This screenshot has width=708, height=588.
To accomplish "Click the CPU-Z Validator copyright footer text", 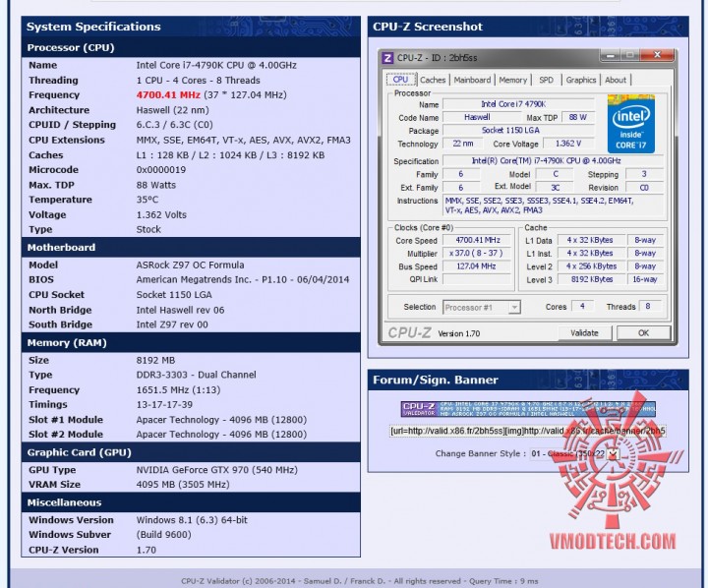I will coord(360,581).
